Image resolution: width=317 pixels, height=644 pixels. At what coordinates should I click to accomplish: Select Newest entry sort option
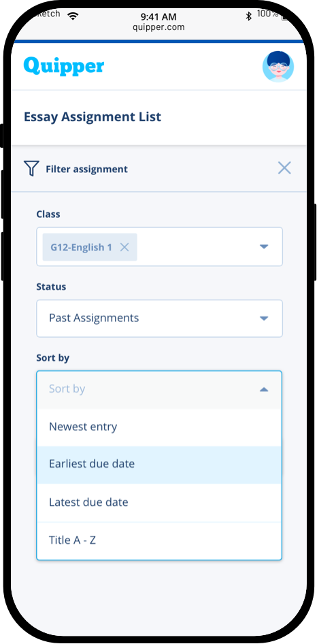tap(159, 427)
